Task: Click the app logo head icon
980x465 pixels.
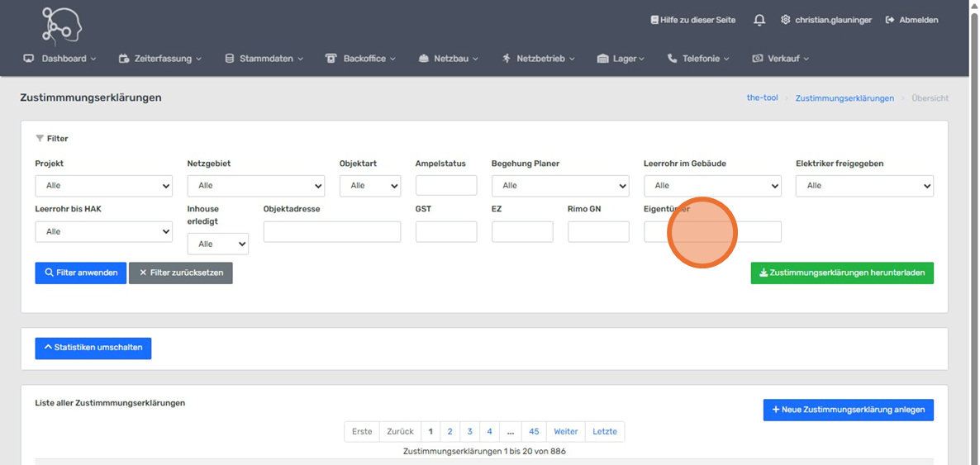Action: click(62, 25)
